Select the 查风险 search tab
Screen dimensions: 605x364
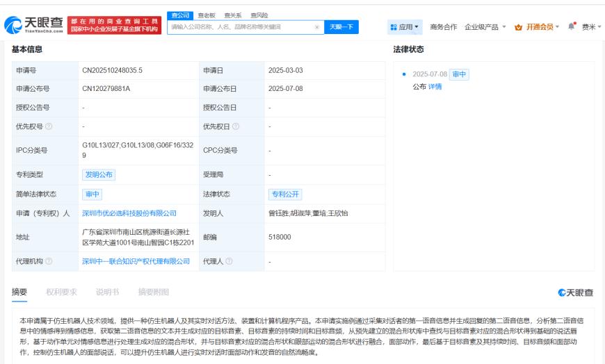coord(259,15)
